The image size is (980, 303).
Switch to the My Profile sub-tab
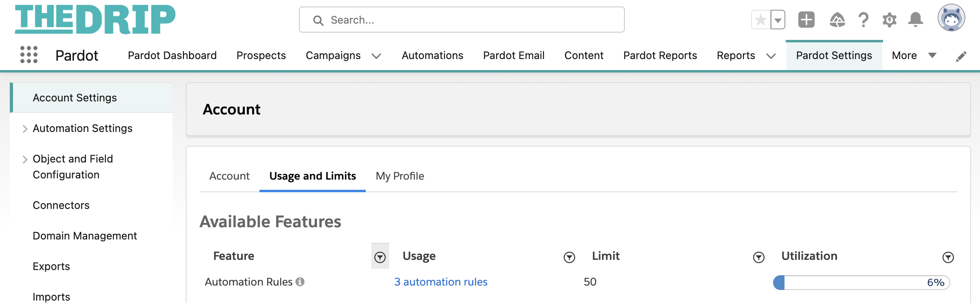pyautogui.click(x=400, y=176)
